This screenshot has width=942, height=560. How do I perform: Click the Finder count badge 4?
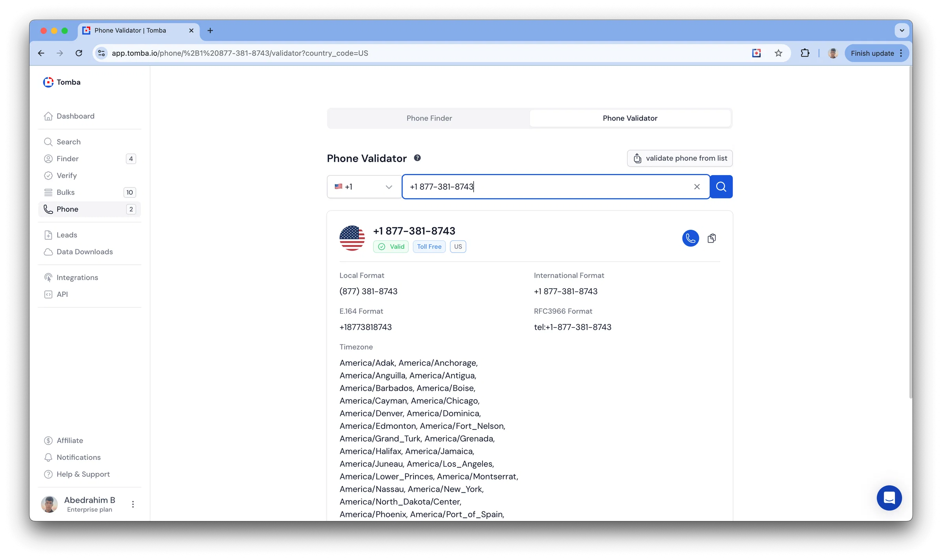coord(131,159)
